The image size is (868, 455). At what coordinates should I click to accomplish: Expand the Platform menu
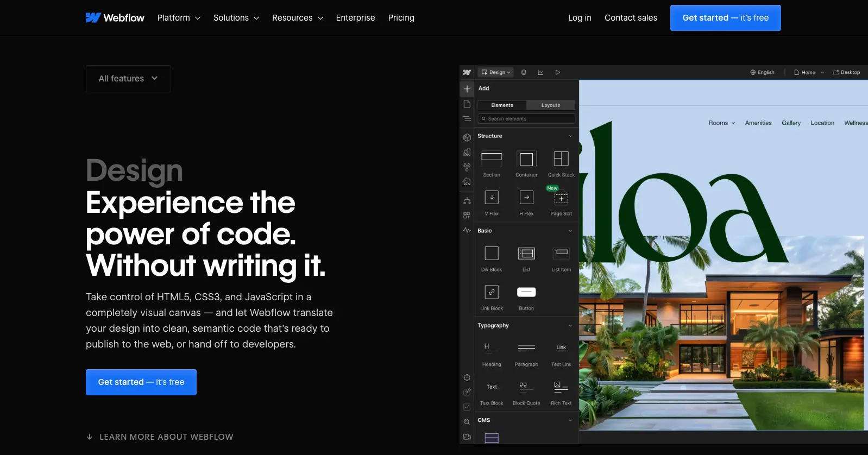179,18
